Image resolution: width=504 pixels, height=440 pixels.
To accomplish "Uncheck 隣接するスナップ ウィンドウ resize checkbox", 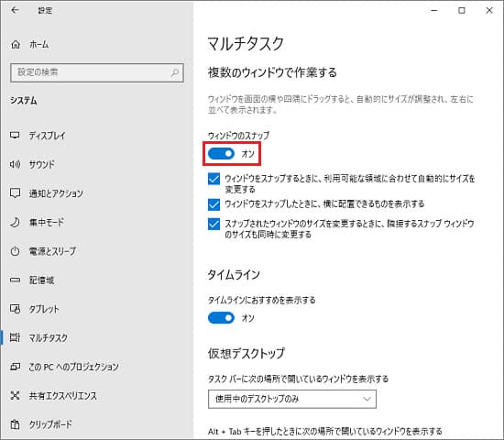I will click(x=214, y=224).
